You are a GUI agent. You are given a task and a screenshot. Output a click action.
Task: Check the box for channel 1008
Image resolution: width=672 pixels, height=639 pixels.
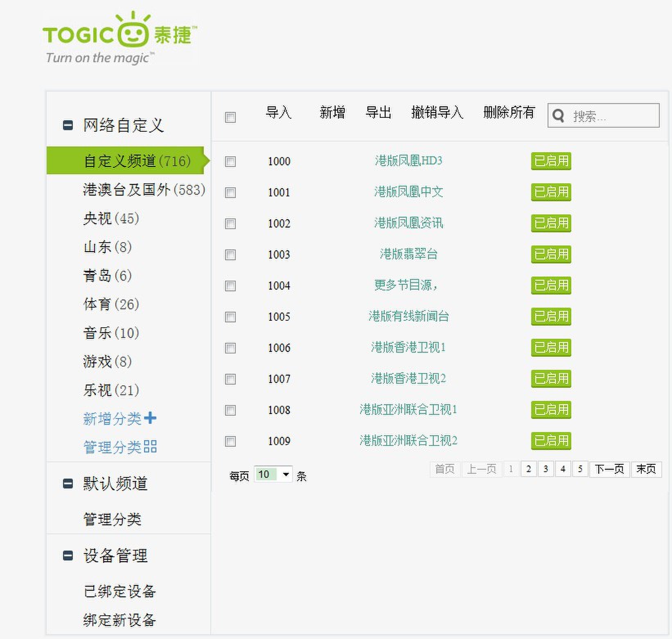[230, 410]
